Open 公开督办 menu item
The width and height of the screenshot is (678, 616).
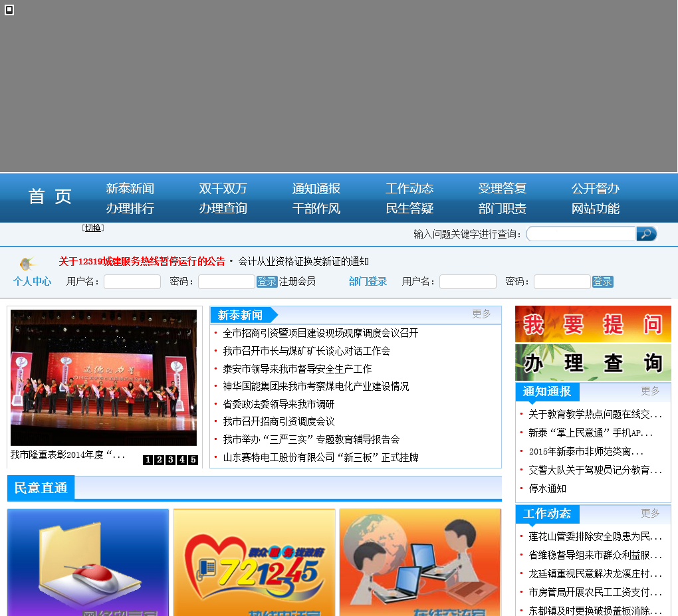(596, 189)
